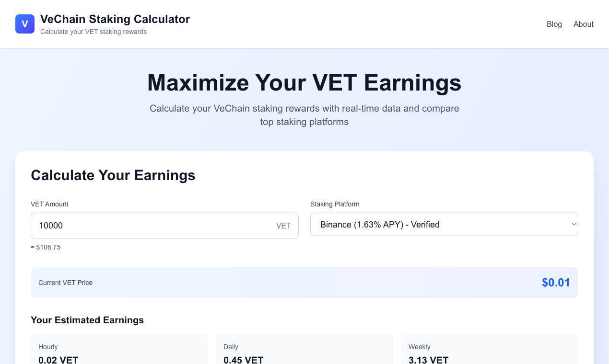Click inside the VET Amount input field
Image resolution: width=609 pixels, height=364 pixels.
click(x=144, y=226)
